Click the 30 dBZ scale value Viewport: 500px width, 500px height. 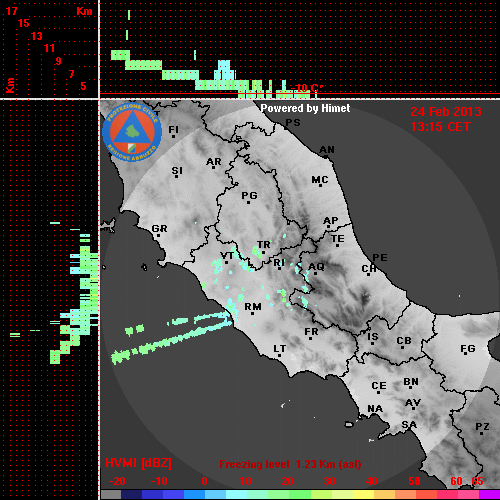(x=329, y=481)
